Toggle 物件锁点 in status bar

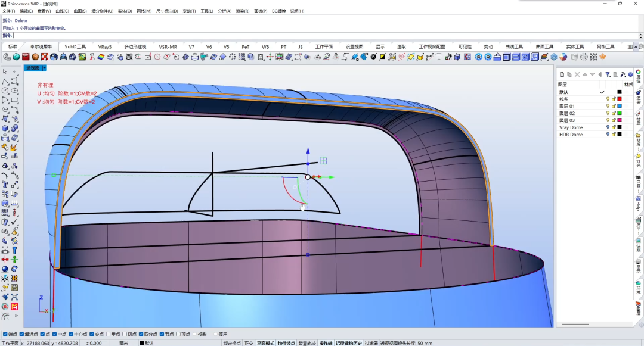tap(286, 343)
